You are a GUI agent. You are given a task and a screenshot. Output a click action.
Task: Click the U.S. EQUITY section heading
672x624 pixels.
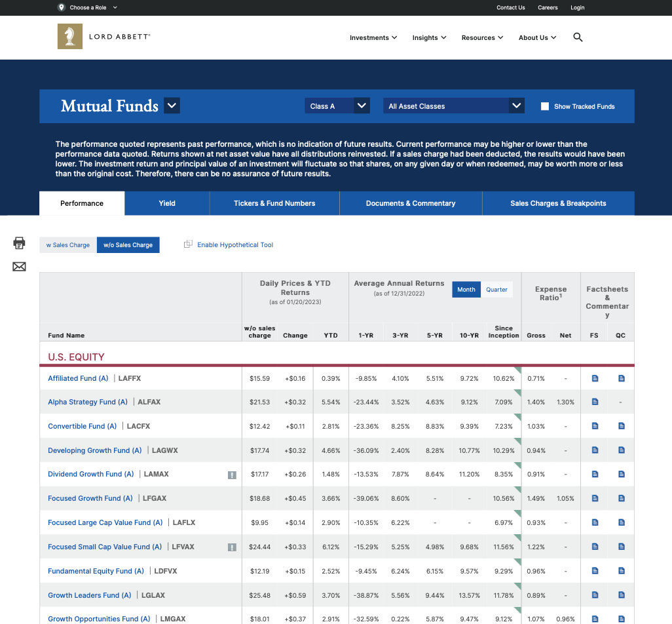click(x=76, y=357)
